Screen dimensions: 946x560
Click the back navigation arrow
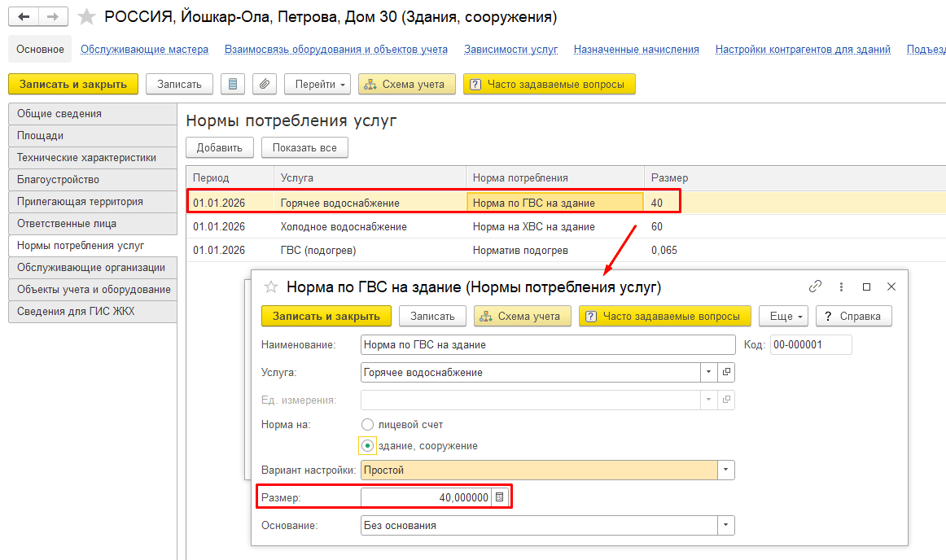coord(24,17)
